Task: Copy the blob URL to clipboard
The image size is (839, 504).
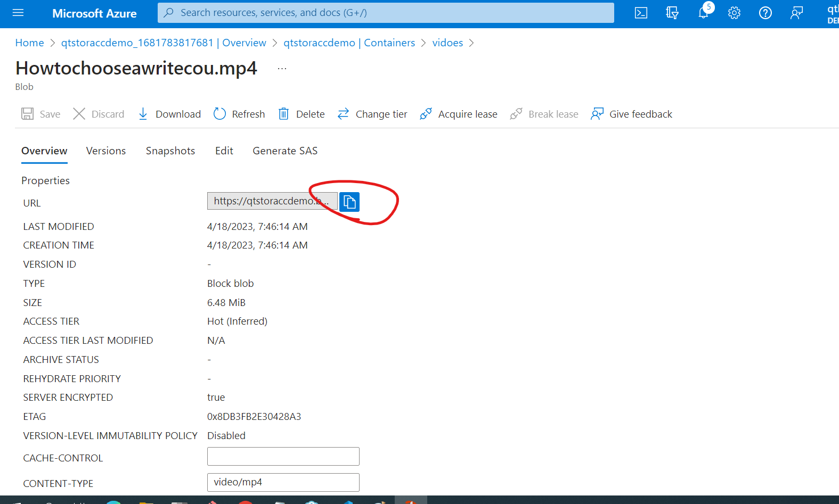Action: tap(349, 202)
